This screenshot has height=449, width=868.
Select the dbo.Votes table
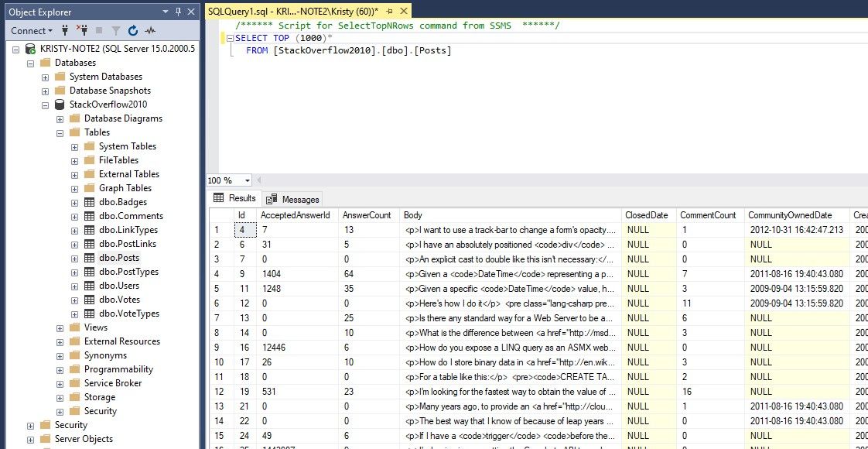coord(118,300)
